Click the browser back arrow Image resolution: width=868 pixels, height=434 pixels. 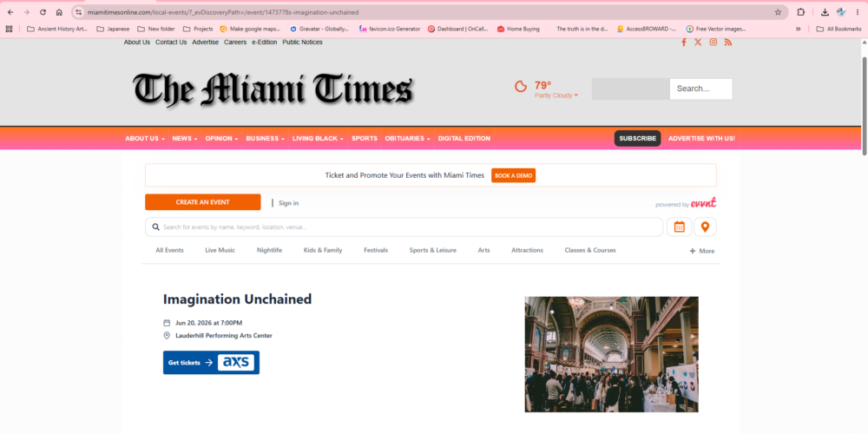coord(10,12)
